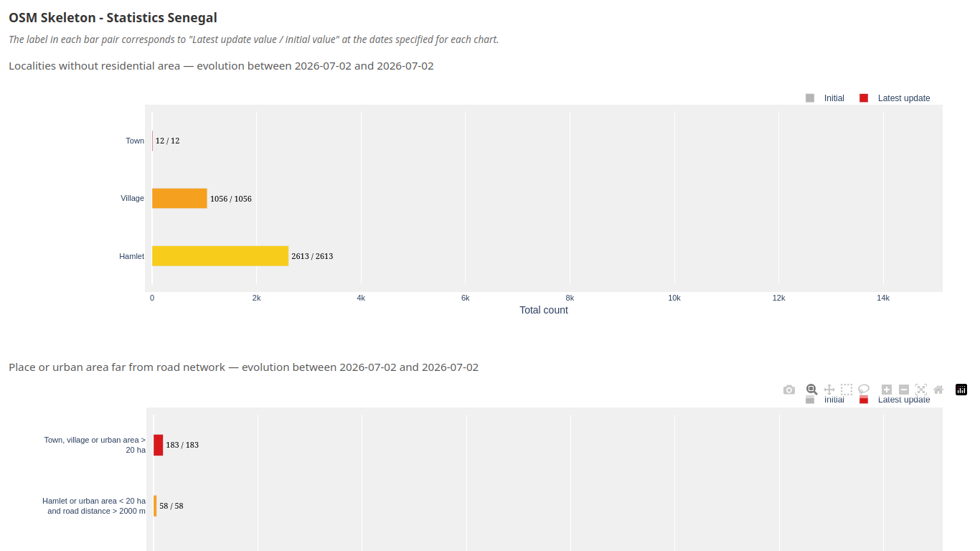Zoom in with the plus icon
The image size is (980, 551).
[x=887, y=390]
